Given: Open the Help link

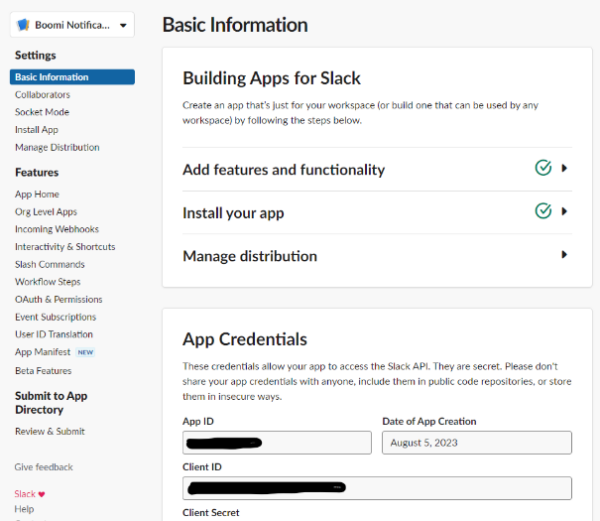Looking at the screenshot, I should (x=24, y=509).
